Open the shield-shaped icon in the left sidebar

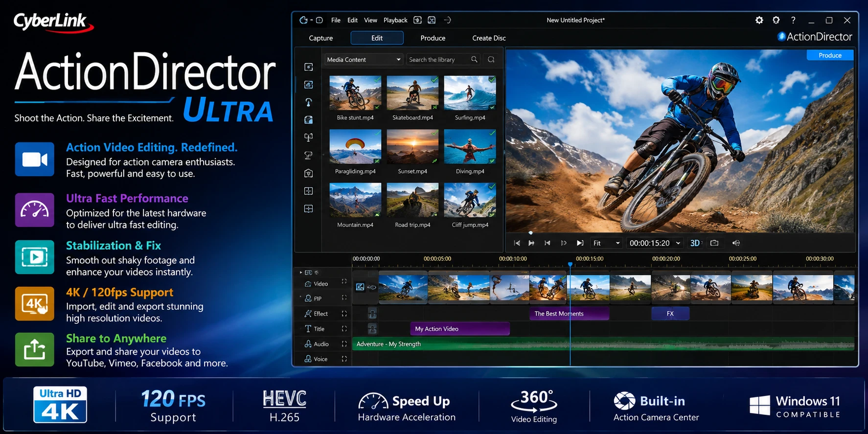coord(309,173)
